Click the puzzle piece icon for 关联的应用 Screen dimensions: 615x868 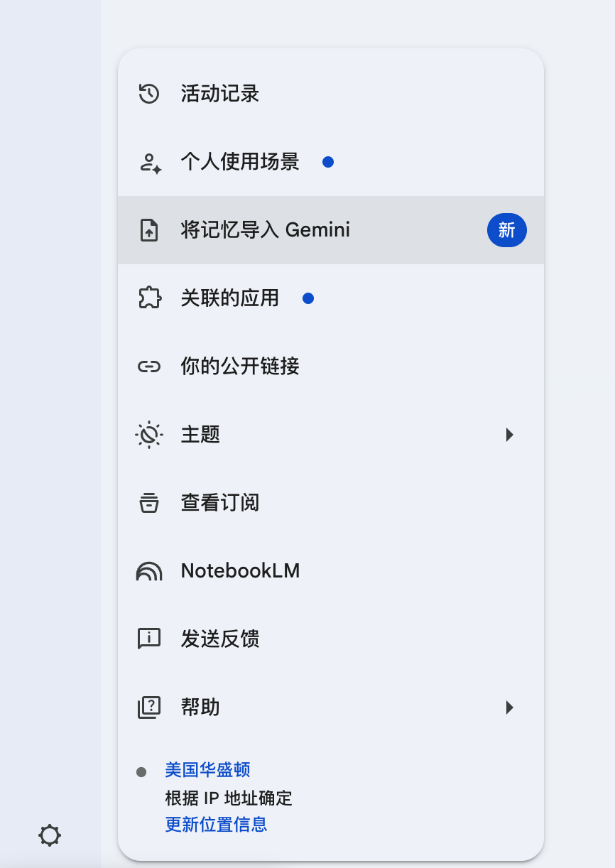(148, 298)
